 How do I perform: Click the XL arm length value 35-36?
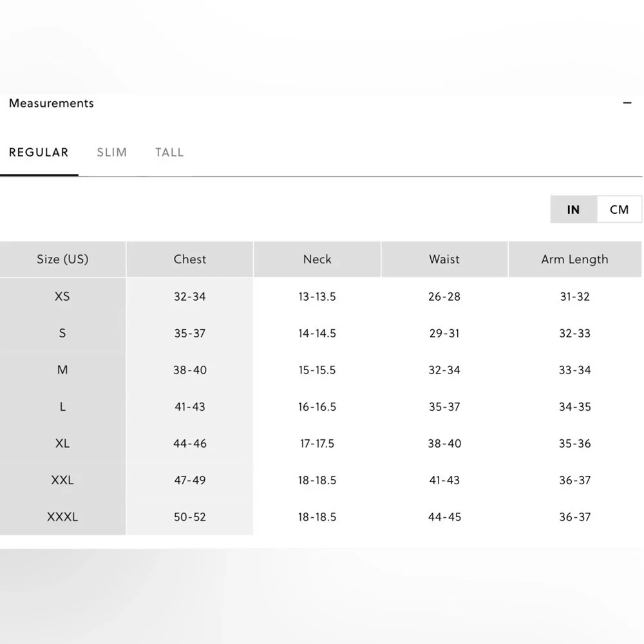point(574,444)
